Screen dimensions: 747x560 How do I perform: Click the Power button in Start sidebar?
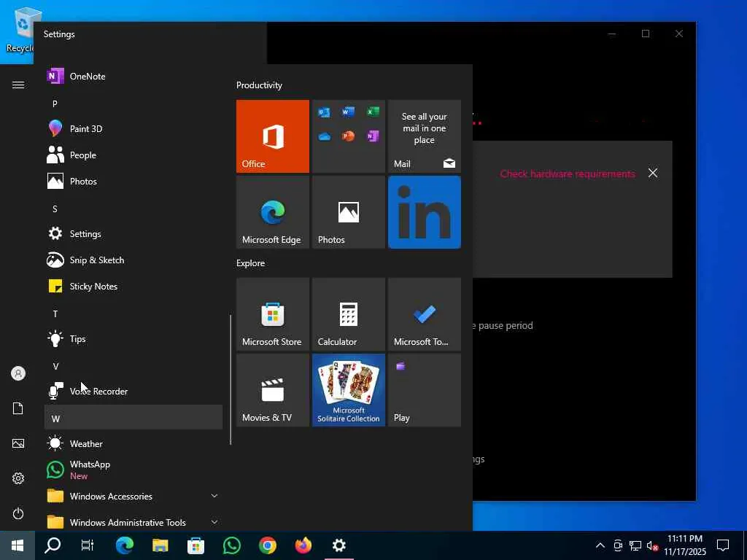tap(18, 513)
